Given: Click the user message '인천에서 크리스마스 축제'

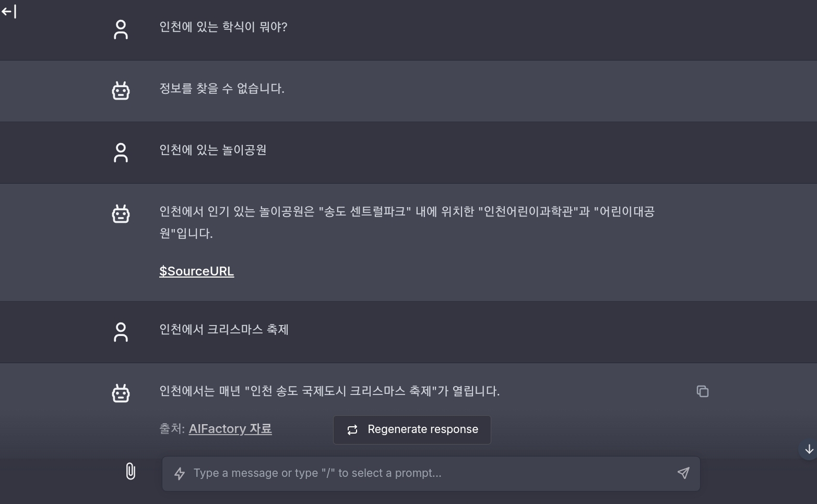Looking at the screenshot, I should 223,330.
